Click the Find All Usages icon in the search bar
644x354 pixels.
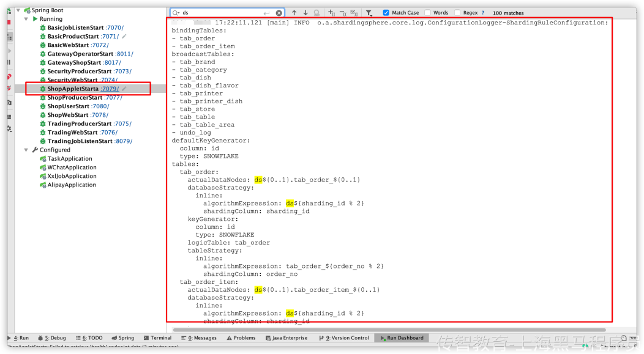coord(316,13)
